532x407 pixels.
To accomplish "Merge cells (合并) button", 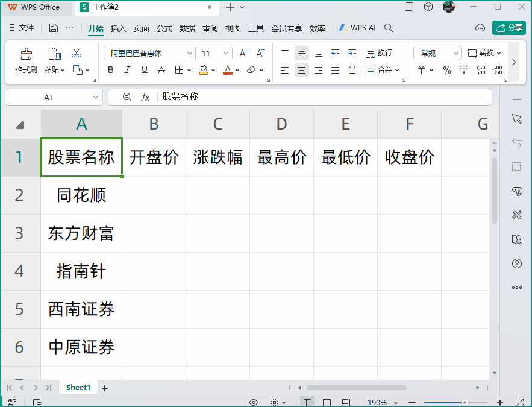I will pos(378,70).
